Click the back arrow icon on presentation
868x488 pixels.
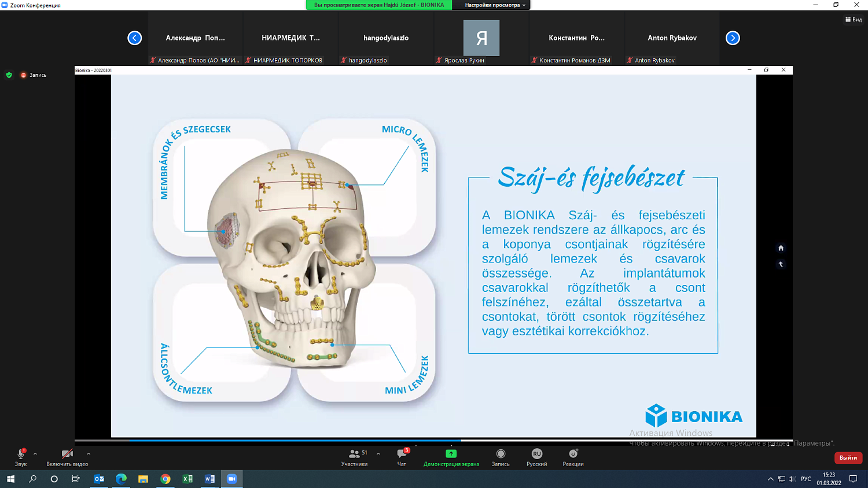pos(781,264)
